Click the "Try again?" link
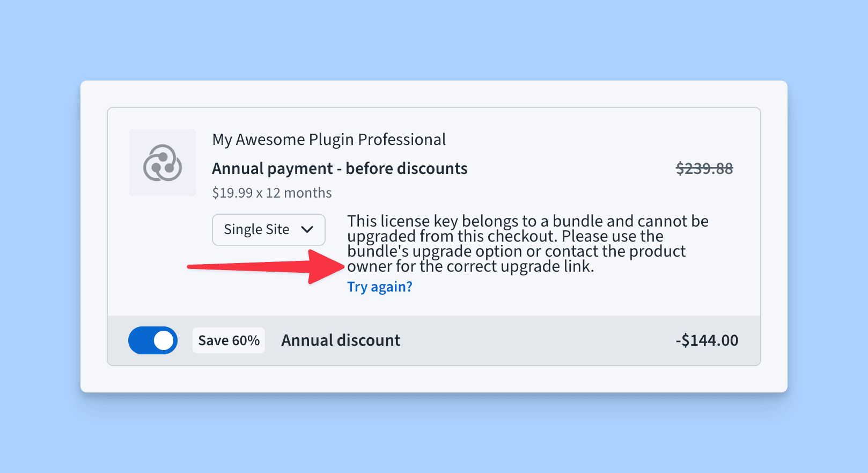The image size is (868, 473). tap(380, 287)
